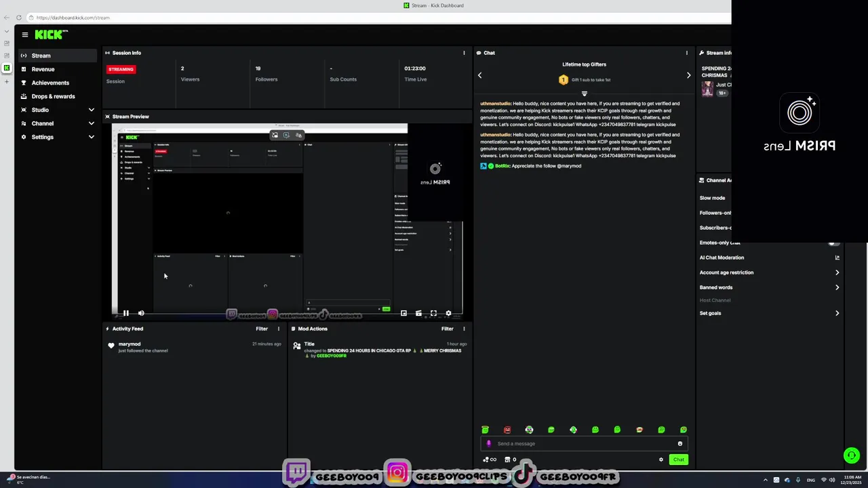Click the STREAMING status badge
This screenshot has width=868, height=488.
coord(121,69)
